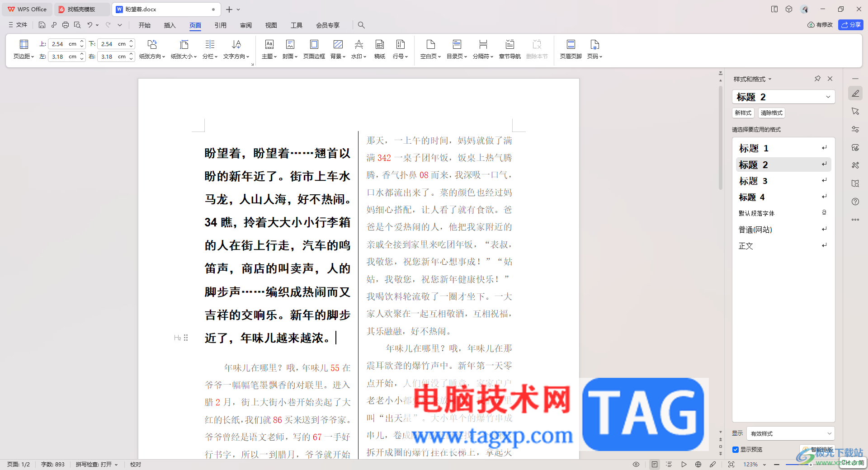Close the 样式和格式 side panel

coord(830,79)
